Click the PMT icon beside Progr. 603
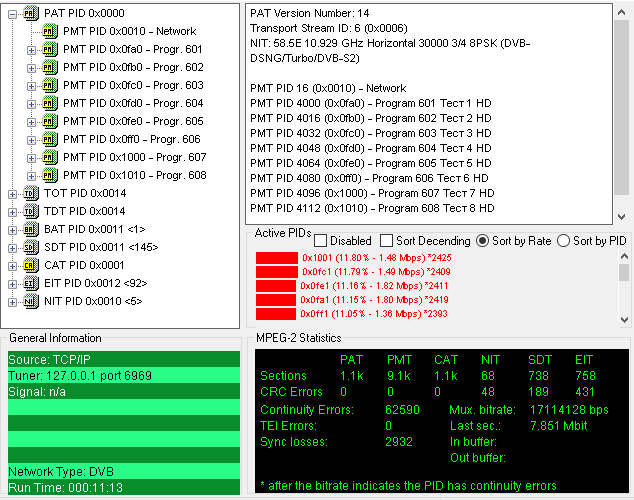This screenshot has width=634, height=500. pos(50,85)
